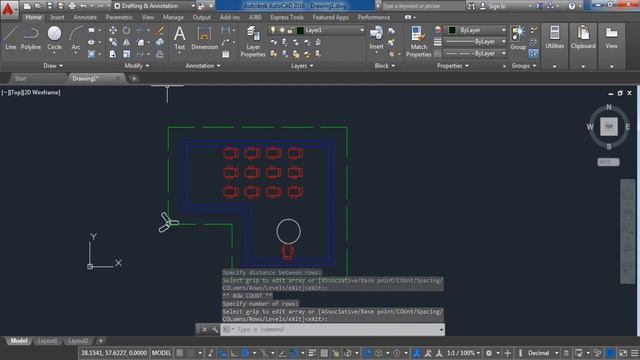Image resolution: width=640 pixels, height=360 pixels.
Task: Open the Express Tools ribbon tab
Action: [x=287, y=17]
